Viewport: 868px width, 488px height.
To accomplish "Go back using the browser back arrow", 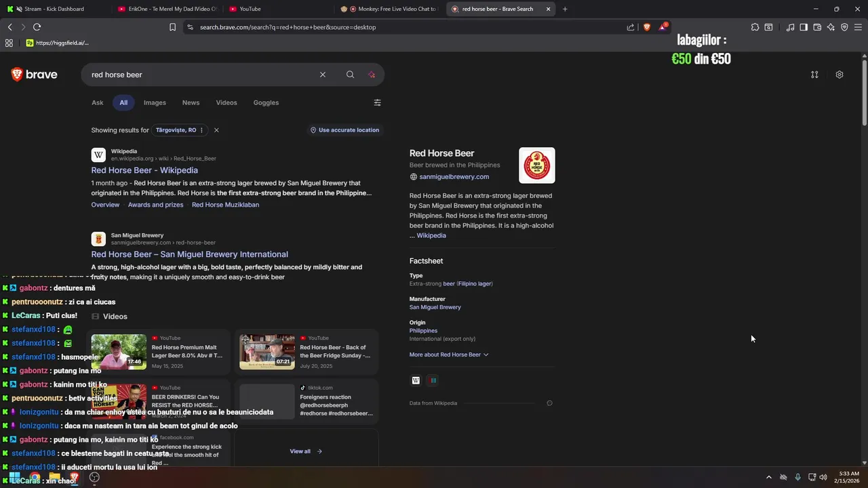I will 9,27.
